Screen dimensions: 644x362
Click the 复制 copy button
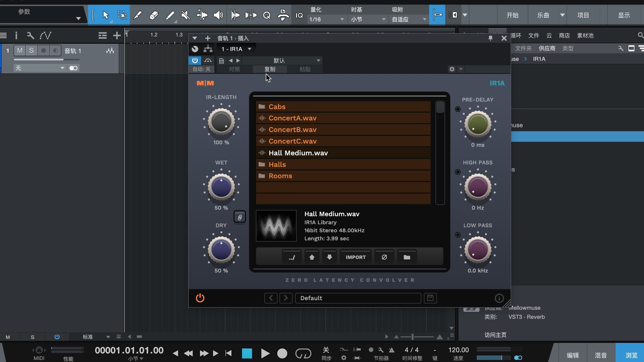click(x=270, y=69)
